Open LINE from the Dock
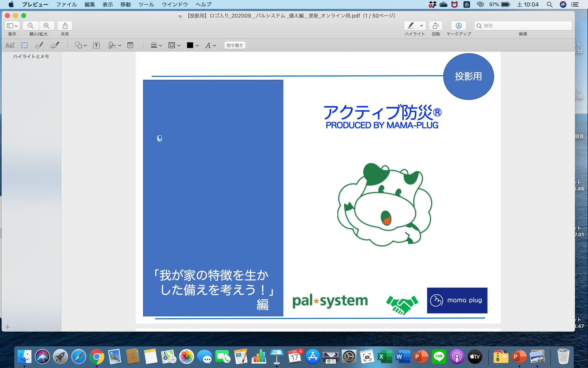Image resolution: width=588 pixels, height=368 pixels. [439, 357]
